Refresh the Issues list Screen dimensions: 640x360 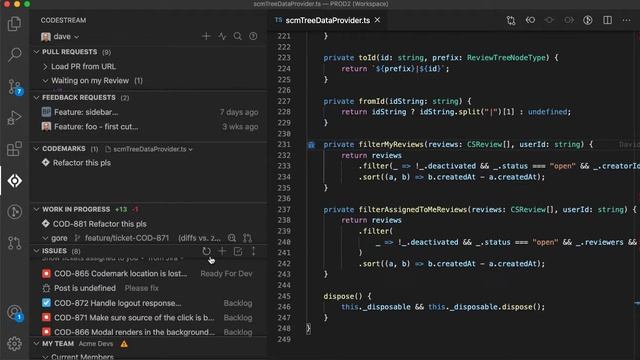207,251
